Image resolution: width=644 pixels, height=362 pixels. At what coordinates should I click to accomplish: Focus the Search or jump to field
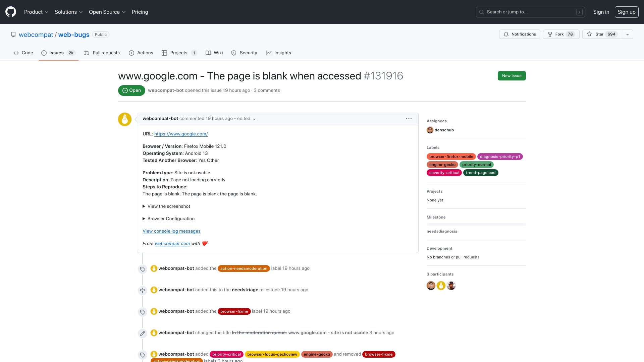tap(531, 12)
